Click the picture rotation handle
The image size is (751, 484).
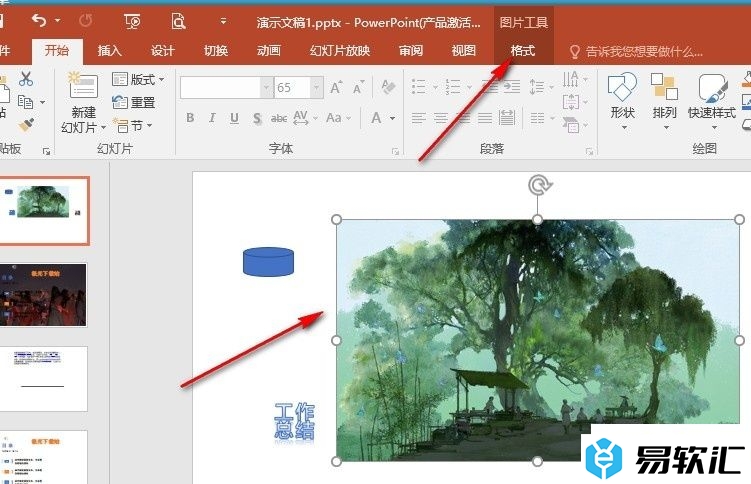point(539,185)
